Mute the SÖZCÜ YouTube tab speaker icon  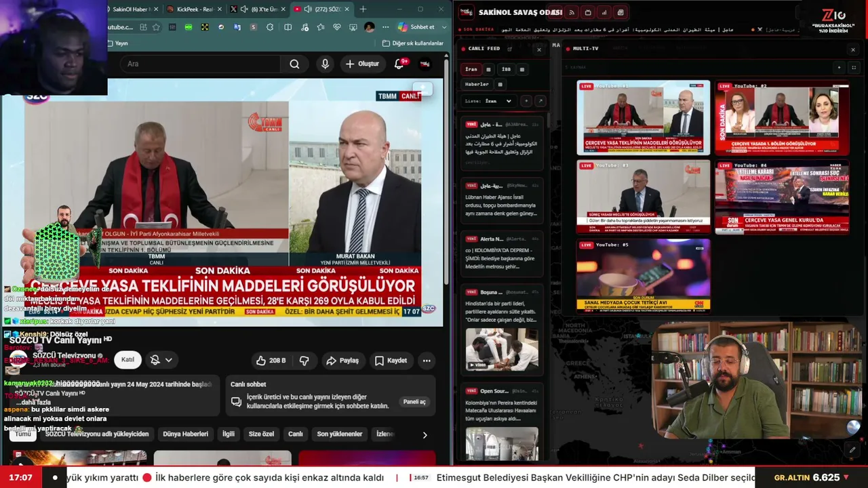tap(308, 9)
